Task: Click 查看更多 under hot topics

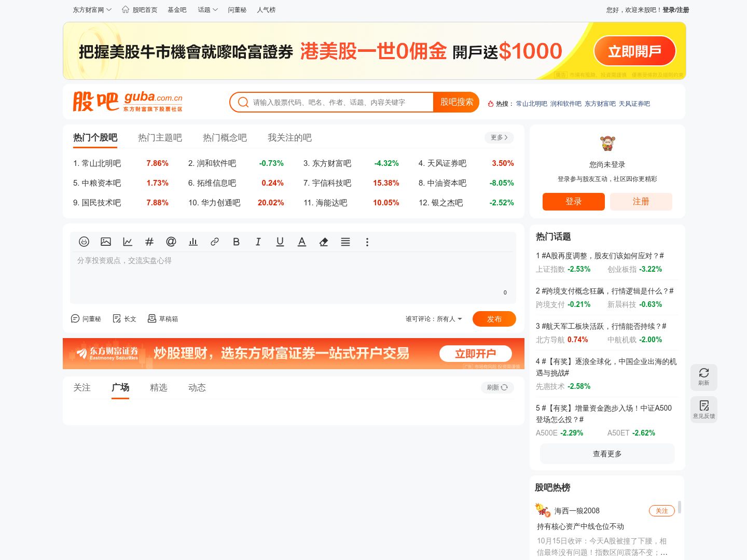Action: 607,454
